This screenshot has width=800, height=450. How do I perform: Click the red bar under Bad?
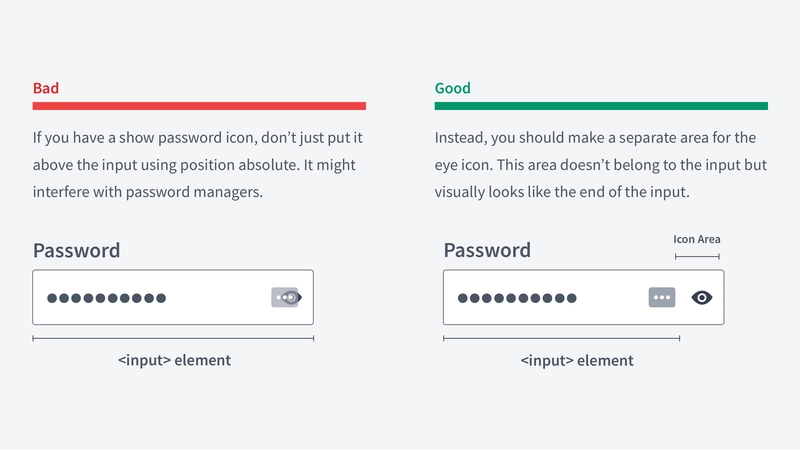click(x=199, y=106)
